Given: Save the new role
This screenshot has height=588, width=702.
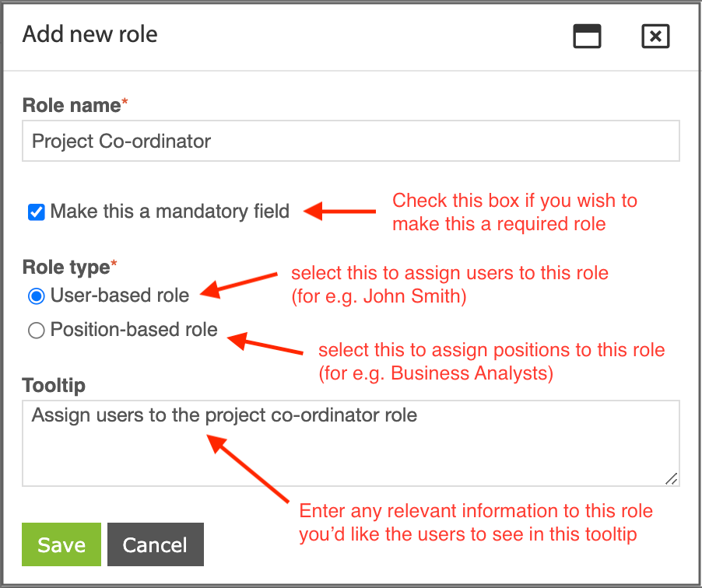Looking at the screenshot, I should 61,544.
